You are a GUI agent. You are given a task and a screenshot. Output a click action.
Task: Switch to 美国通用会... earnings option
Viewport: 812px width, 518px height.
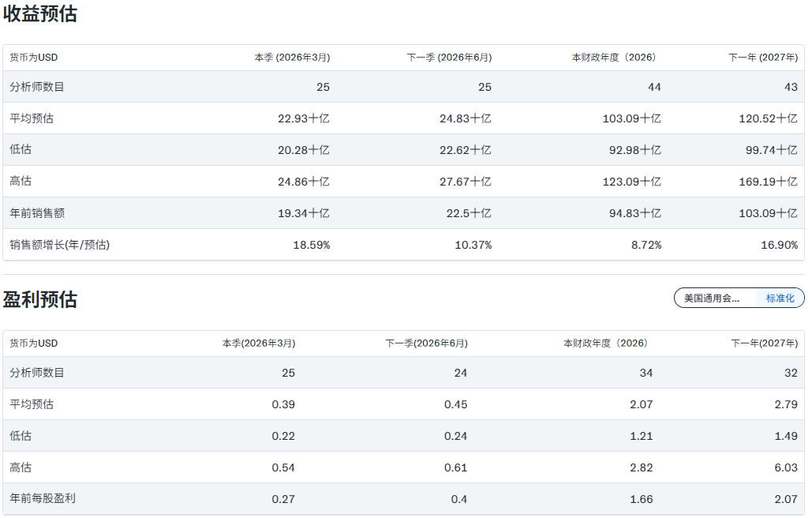[x=714, y=298]
